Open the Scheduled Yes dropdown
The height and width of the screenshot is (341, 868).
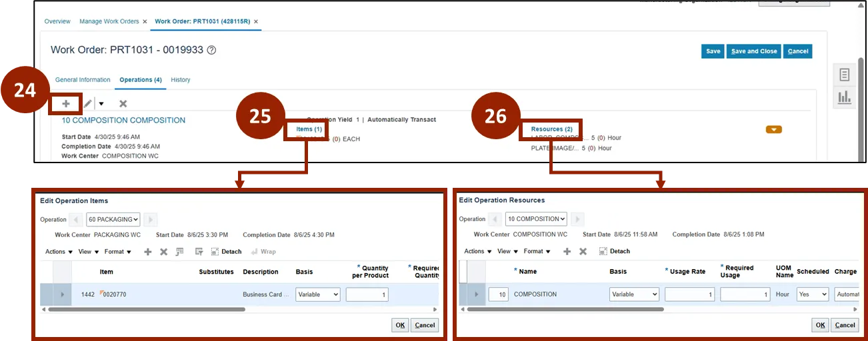[813, 294]
